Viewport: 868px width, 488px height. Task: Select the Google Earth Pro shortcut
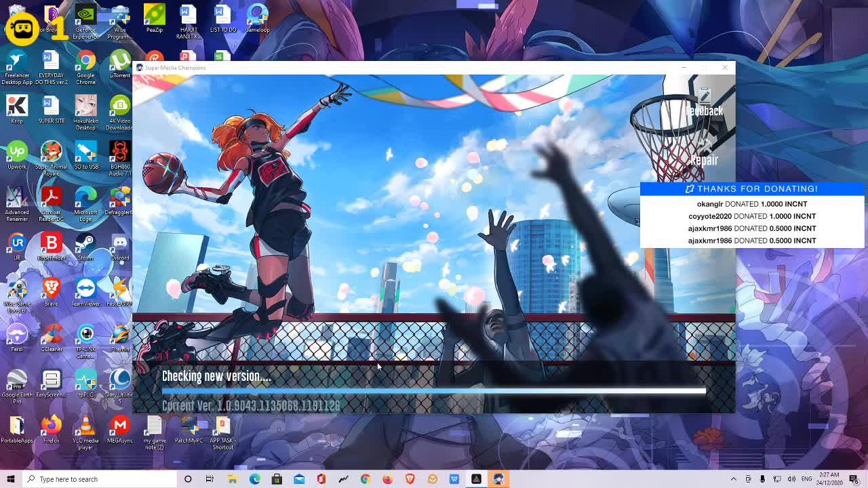pos(17,387)
